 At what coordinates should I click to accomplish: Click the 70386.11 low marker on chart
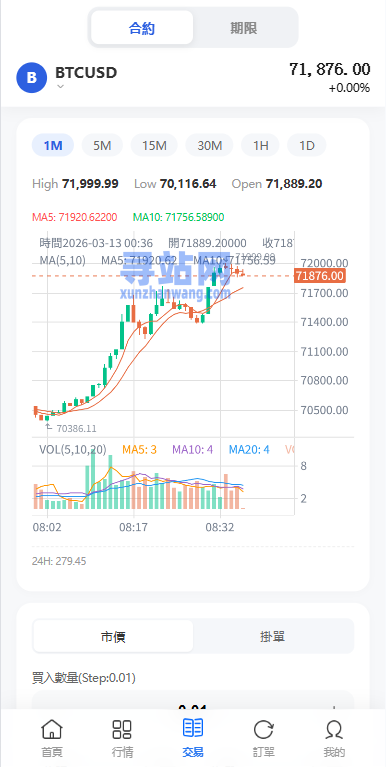76,429
